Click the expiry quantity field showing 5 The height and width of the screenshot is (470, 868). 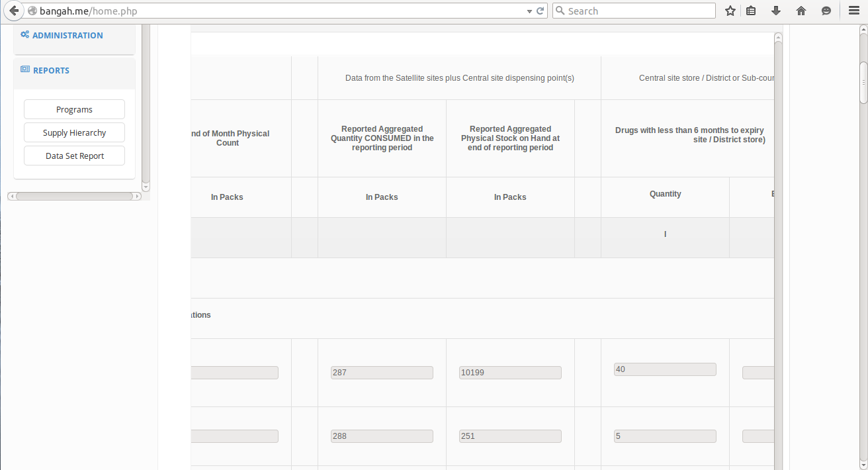point(665,436)
